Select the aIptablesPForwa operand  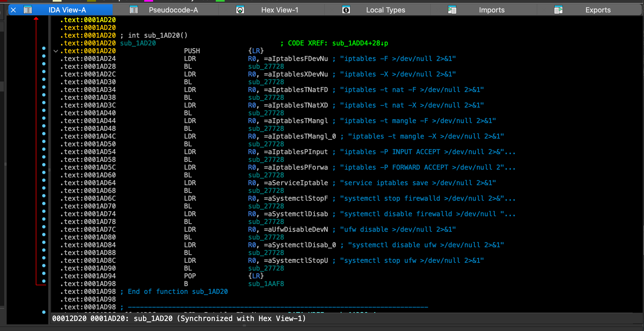point(298,167)
